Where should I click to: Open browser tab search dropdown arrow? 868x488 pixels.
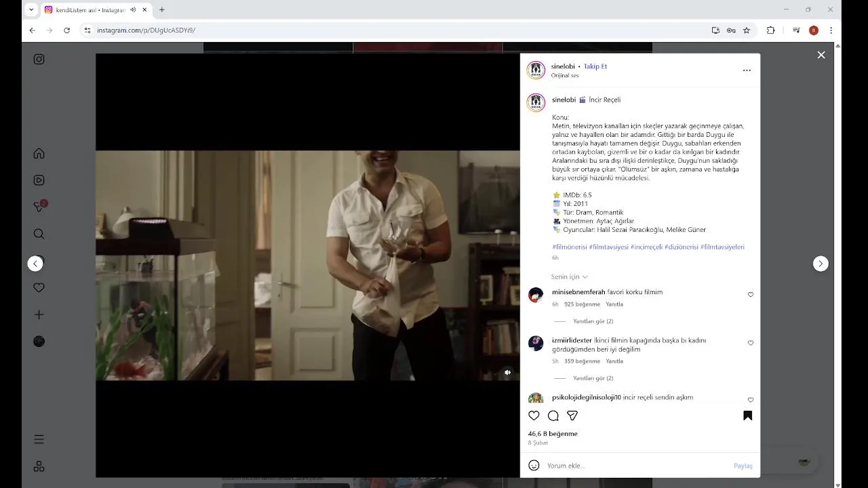31,9
